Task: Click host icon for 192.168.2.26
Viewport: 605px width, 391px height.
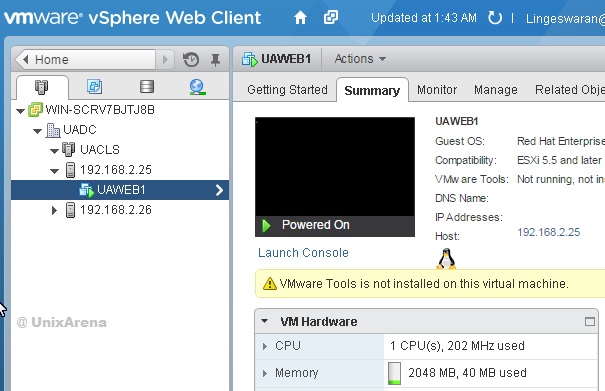Action: pos(70,210)
